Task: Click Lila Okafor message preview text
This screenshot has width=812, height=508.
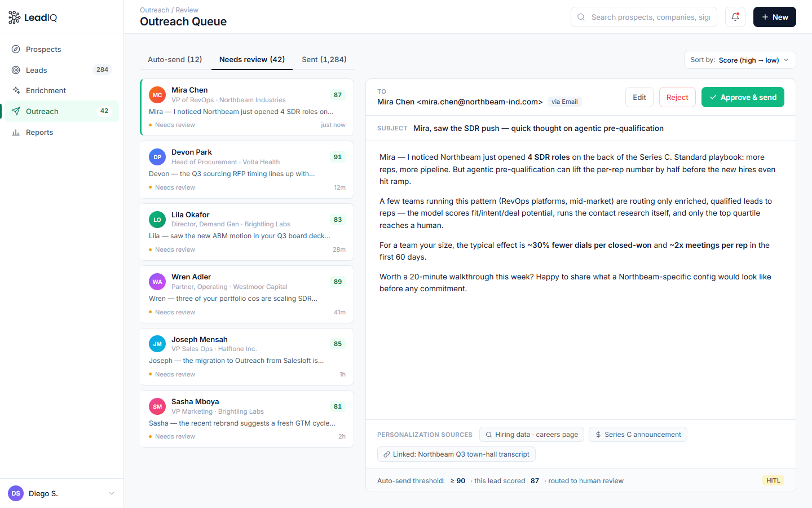Action: [240, 236]
